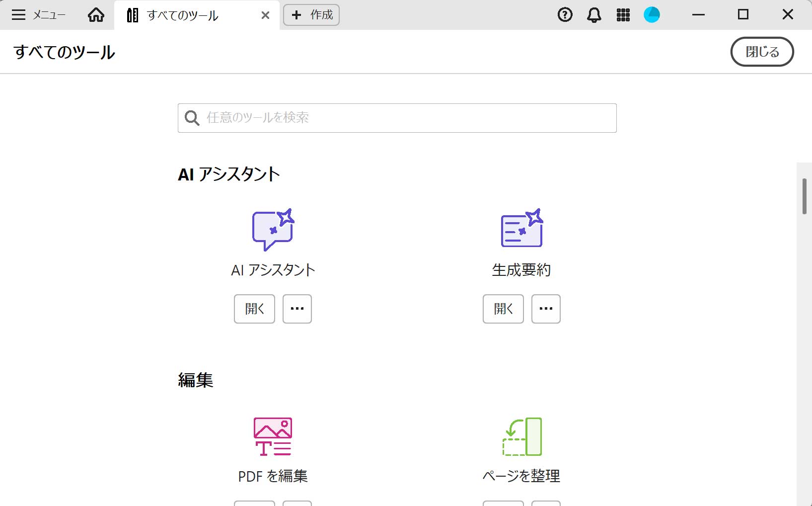Open the notifications bell icon
812x506 pixels.
click(x=594, y=15)
